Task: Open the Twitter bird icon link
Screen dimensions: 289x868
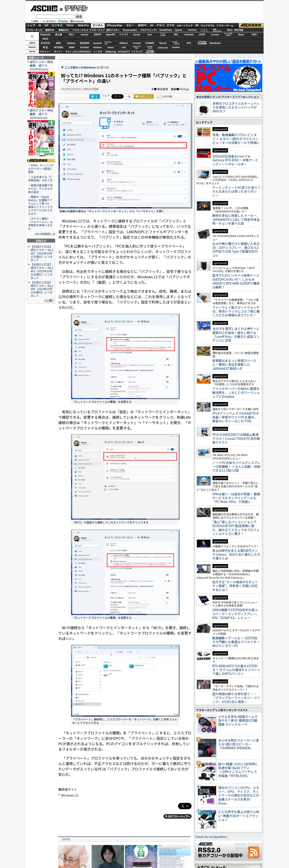Action: coord(64,21)
